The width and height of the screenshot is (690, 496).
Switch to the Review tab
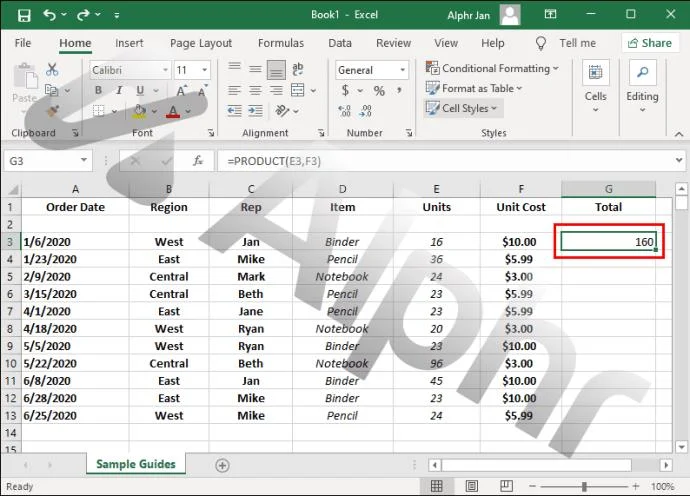[393, 43]
